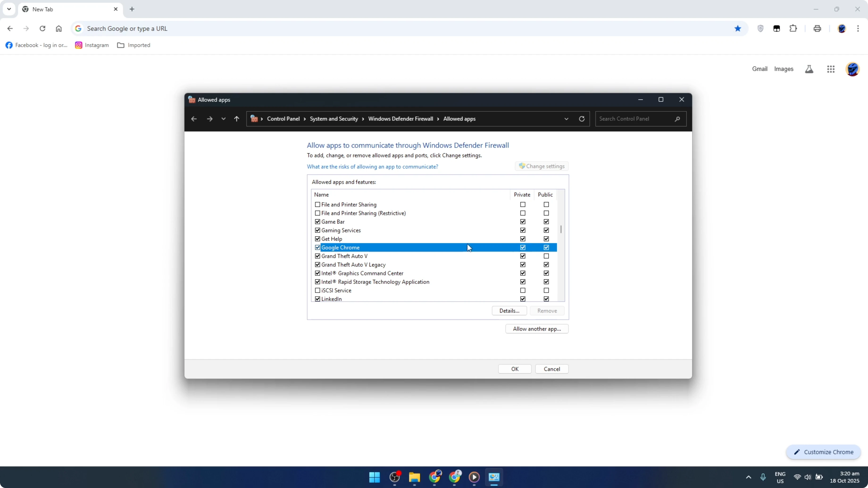Open Google apps grid
This screenshot has height=488, width=868.
click(830, 69)
